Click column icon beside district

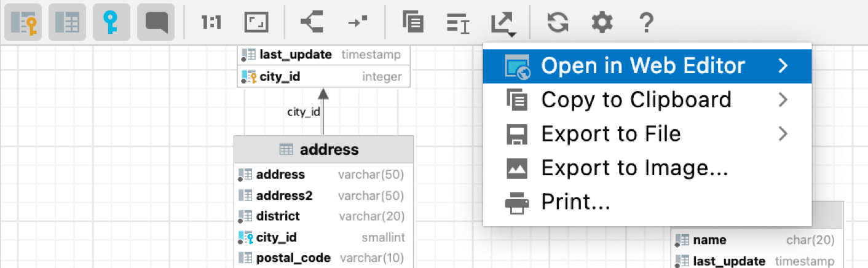[x=245, y=216]
